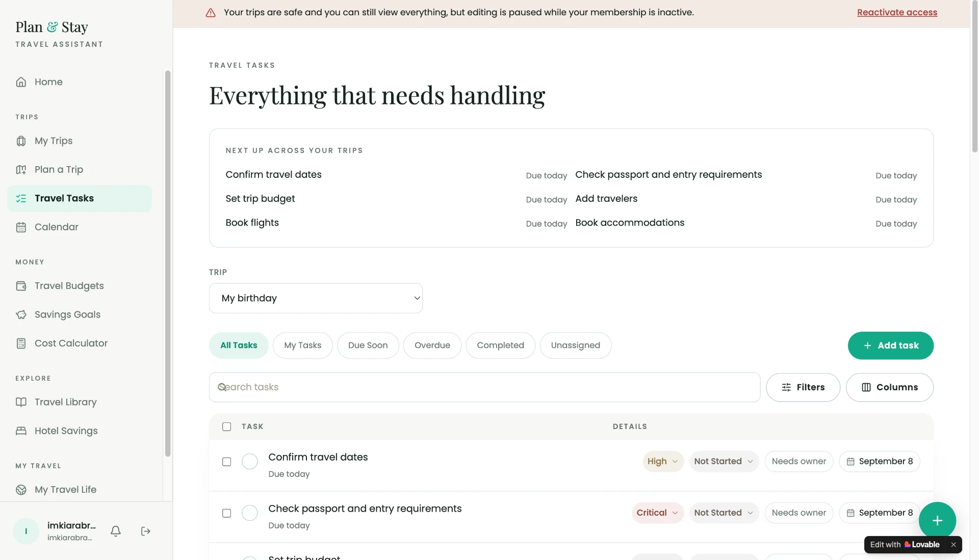Click the Travel Library book icon

(21, 402)
